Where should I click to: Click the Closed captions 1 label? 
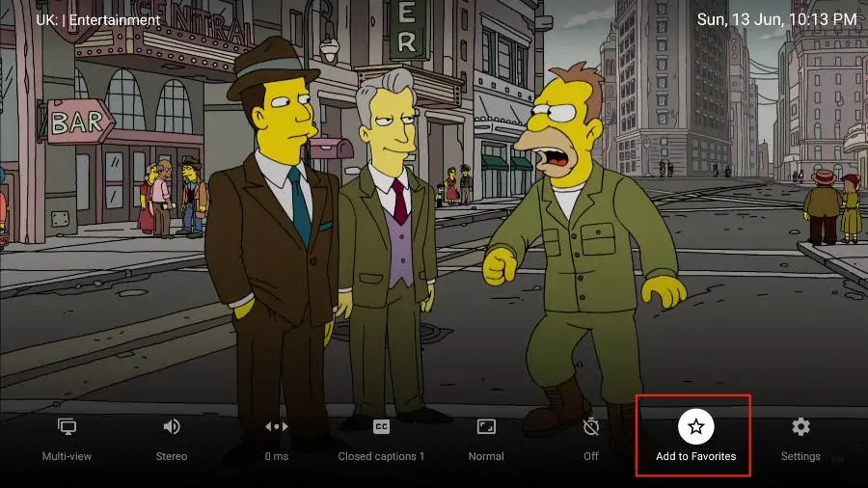click(x=381, y=456)
